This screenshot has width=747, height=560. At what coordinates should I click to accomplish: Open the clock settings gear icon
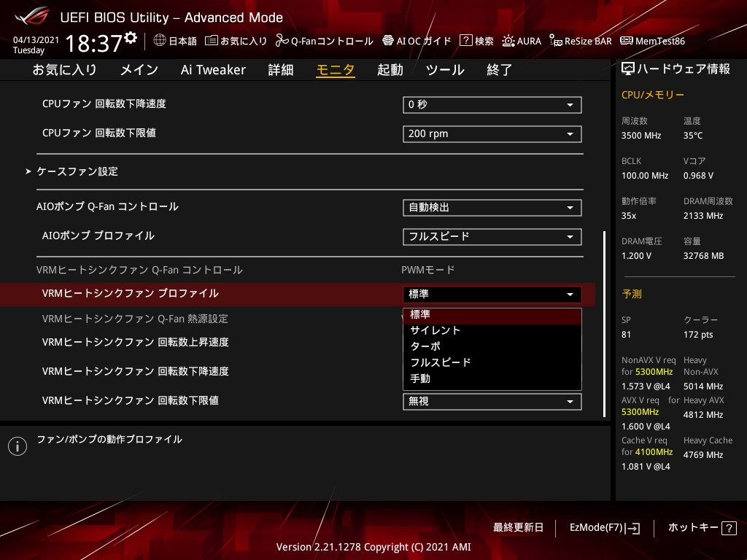point(131,37)
